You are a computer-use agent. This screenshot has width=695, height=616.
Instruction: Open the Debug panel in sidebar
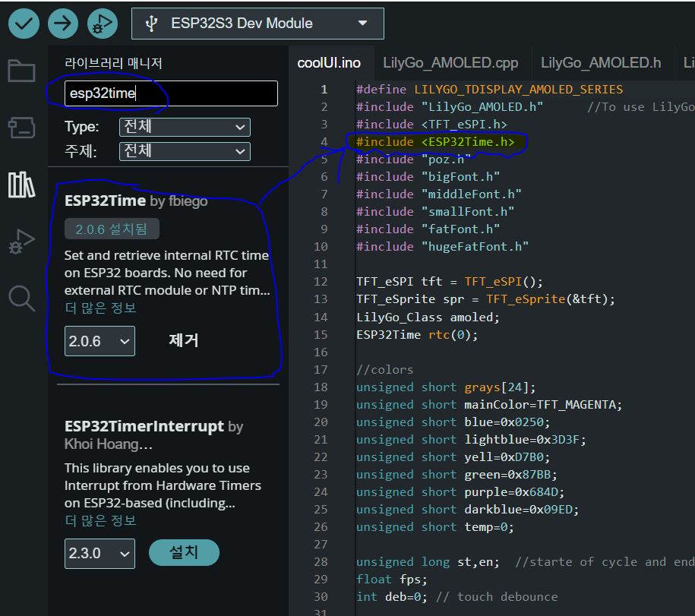21,242
